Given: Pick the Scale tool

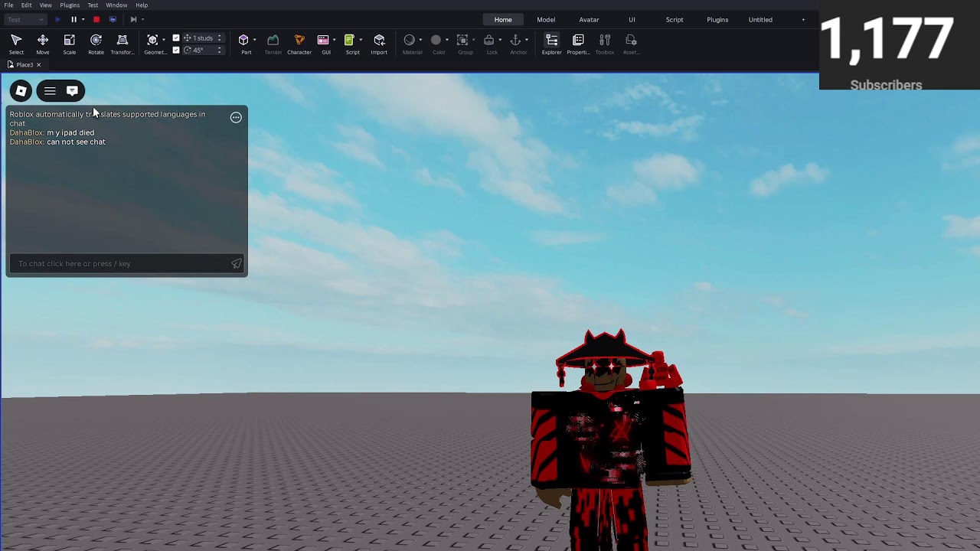Looking at the screenshot, I should 69,44.
